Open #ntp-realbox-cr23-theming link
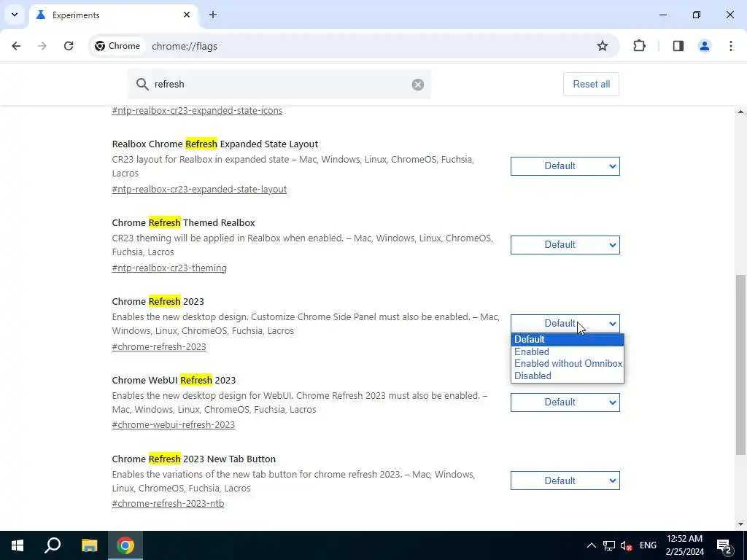Viewport: 747px width, 560px height. coord(169,268)
